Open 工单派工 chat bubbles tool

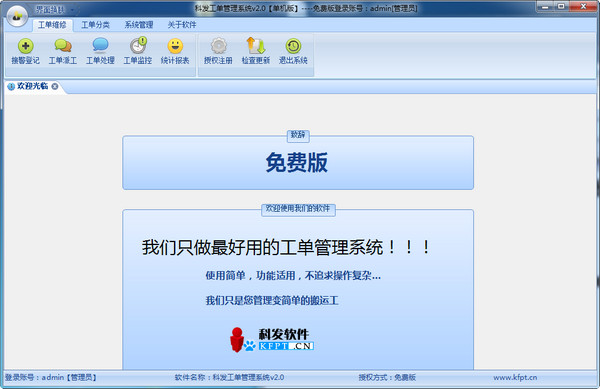coord(63,51)
